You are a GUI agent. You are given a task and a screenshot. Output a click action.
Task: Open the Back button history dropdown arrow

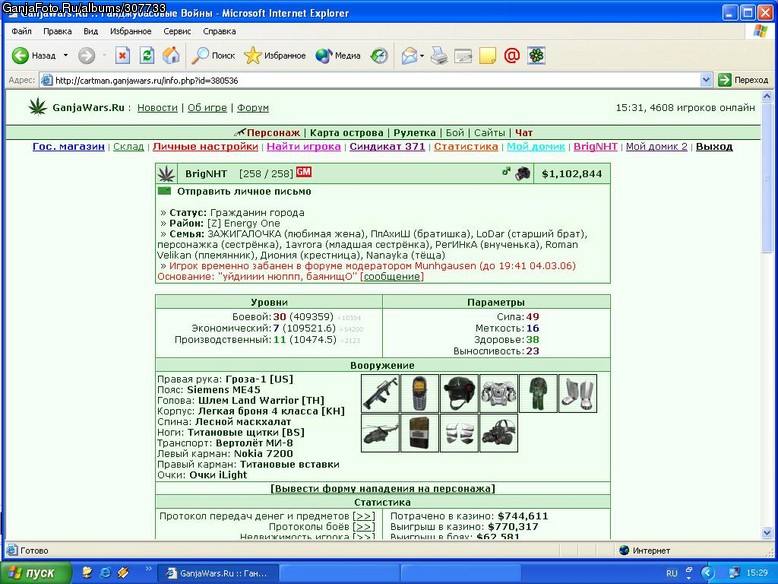tap(65, 56)
